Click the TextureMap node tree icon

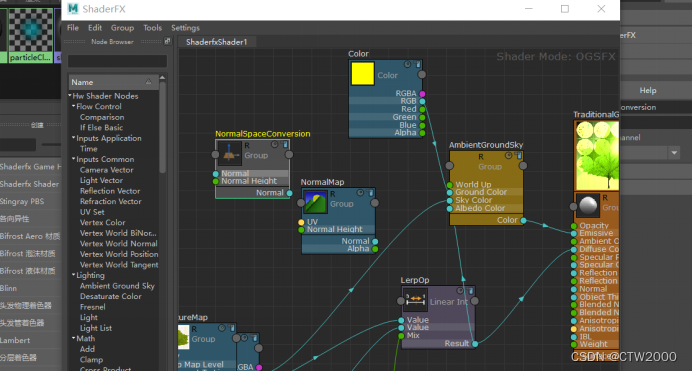pyautogui.click(x=183, y=337)
